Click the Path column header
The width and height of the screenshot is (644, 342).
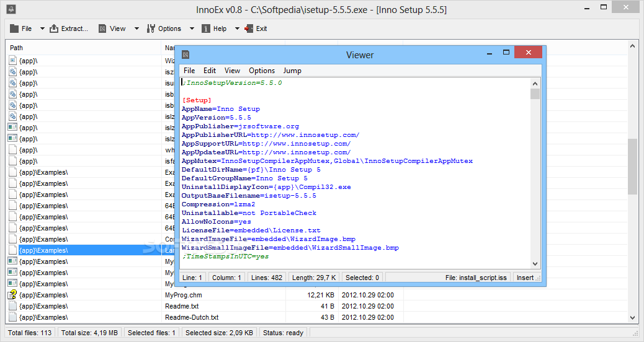(83, 48)
